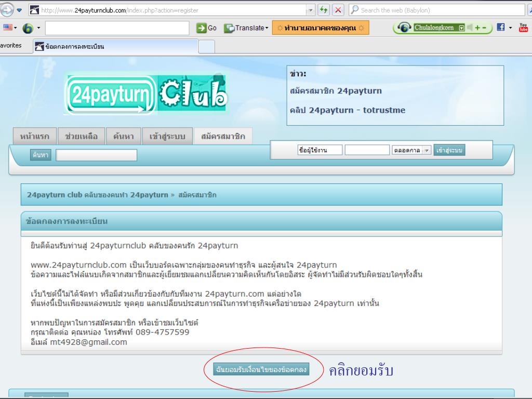Viewport: 532px width, 399px height.
Task: Click the green Go button
Action: point(207,28)
